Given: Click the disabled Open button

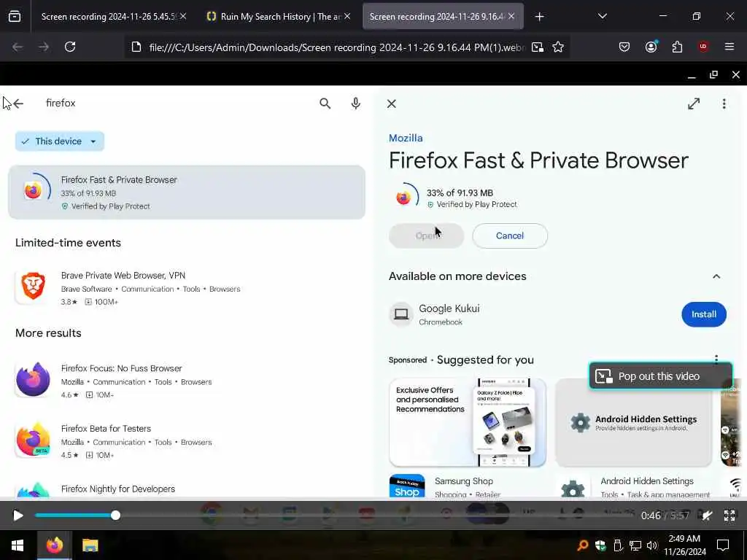Looking at the screenshot, I should tap(426, 236).
